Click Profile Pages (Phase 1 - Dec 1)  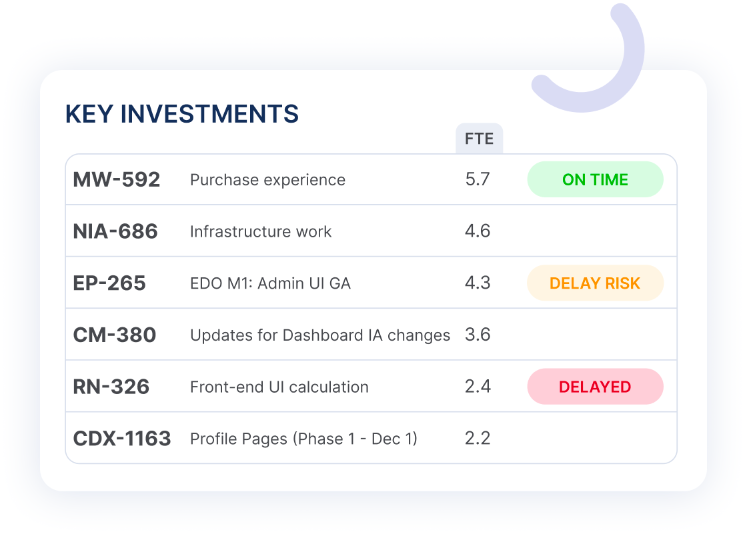[303, 439]
